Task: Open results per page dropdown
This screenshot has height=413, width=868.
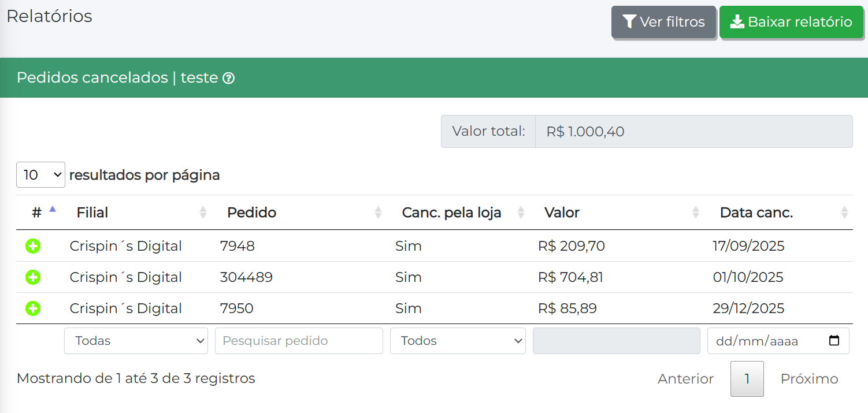Action: (40, 174)
